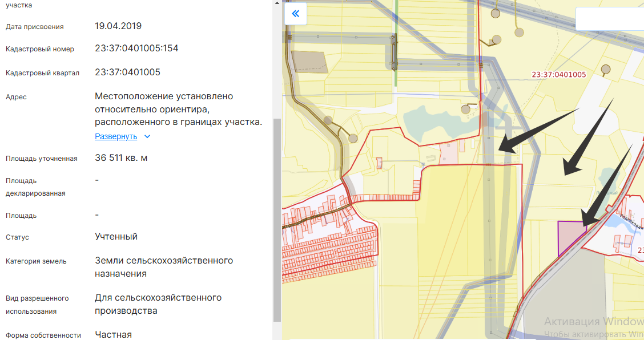Click the status value "Учтенный"
The image size is (644, 340).
pos(116,237)
